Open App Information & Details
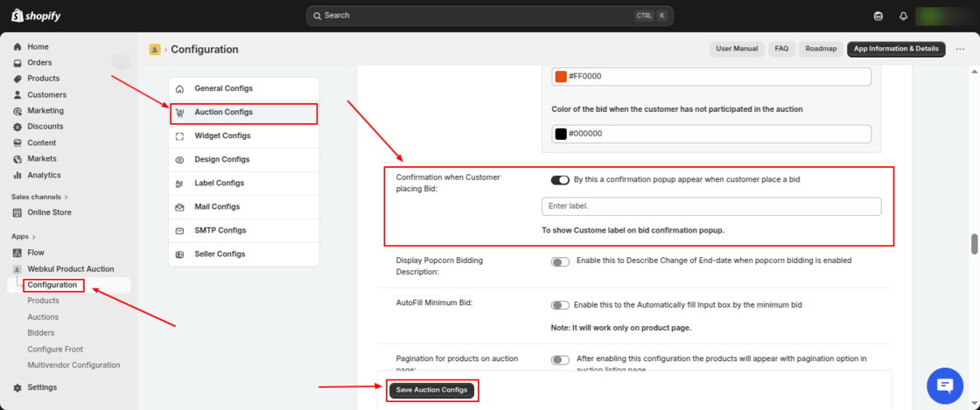This screenshot has width=980, height=410. (896, 49)
